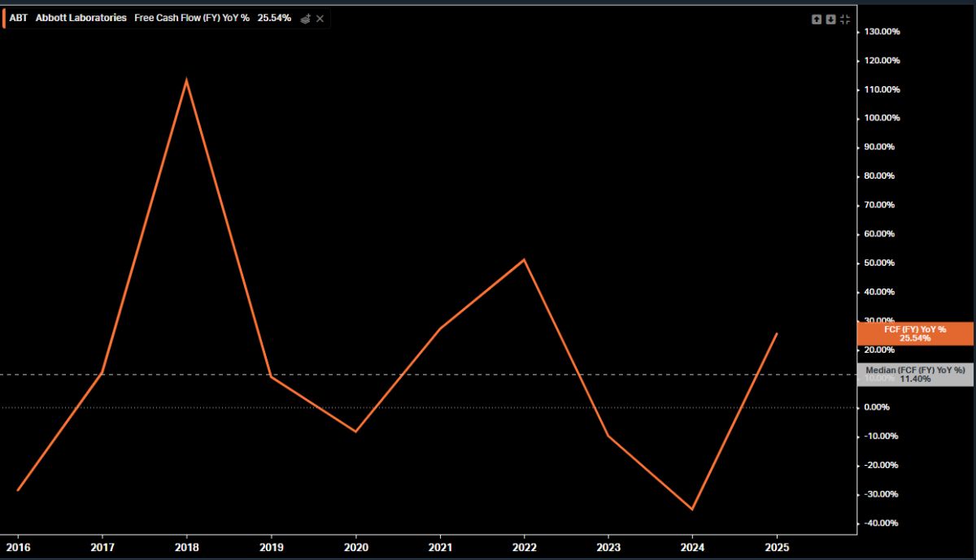Click the add-to-stack icon beside 25.54%

pos(305,18)
